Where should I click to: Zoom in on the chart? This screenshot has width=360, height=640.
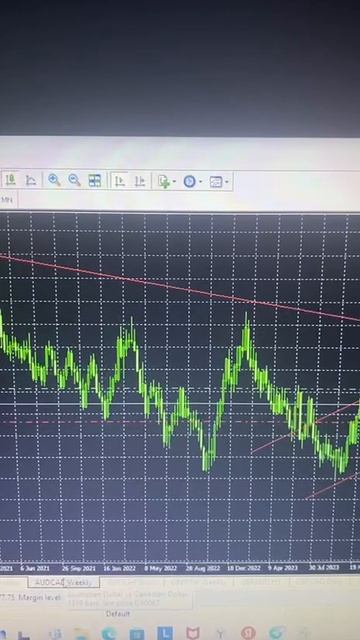coord(54,180)
